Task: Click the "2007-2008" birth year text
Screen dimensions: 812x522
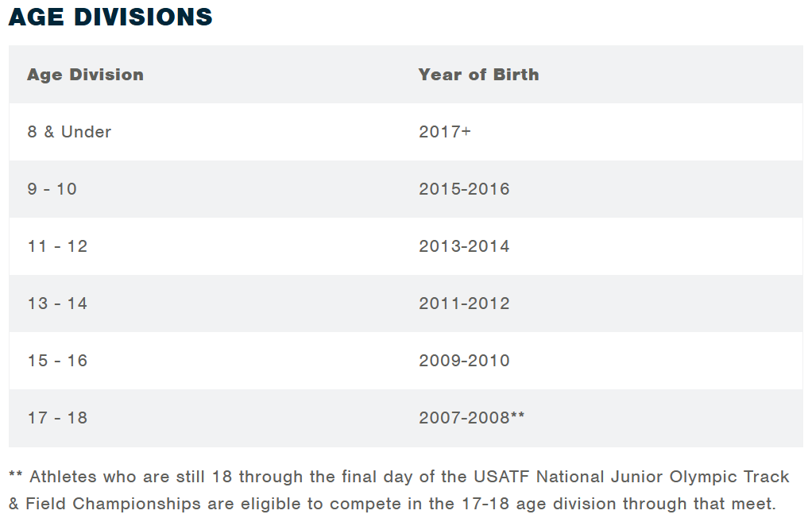Action: click(x=464, y=418)
